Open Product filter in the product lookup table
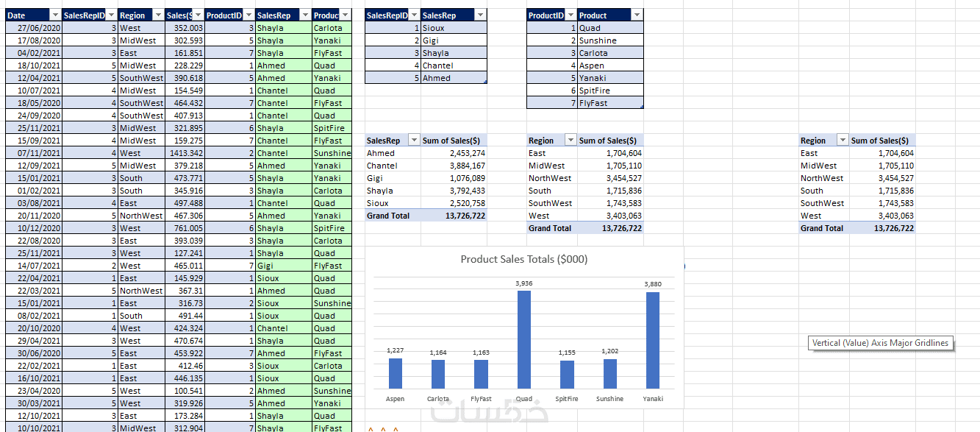The height and width of the screenshot is (432, 980). point(637,15)
